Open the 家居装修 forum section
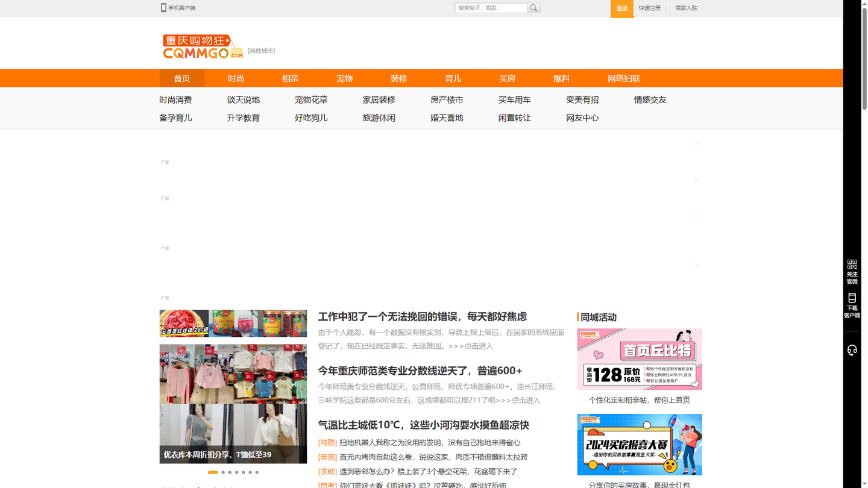 pos(379,100)
